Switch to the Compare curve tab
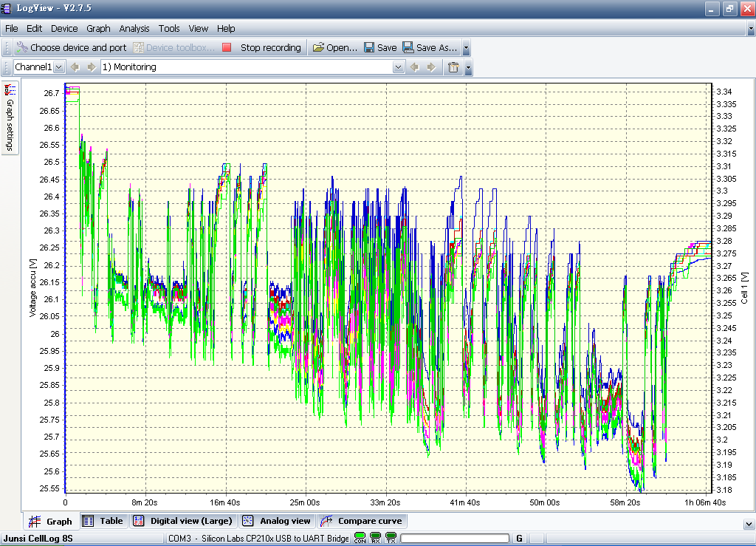This screenshot has width=756, height=546. [x=362, y=521]
